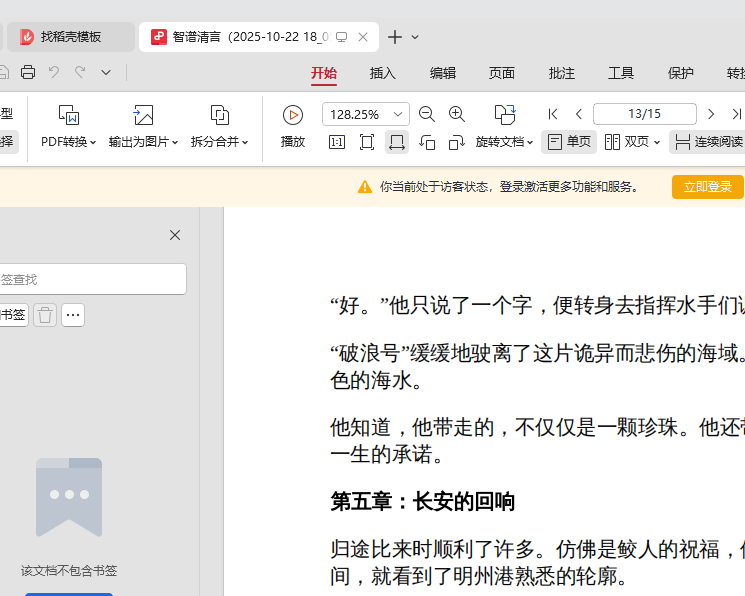Open the 编辑 ribbon tab

coord(443,73)
